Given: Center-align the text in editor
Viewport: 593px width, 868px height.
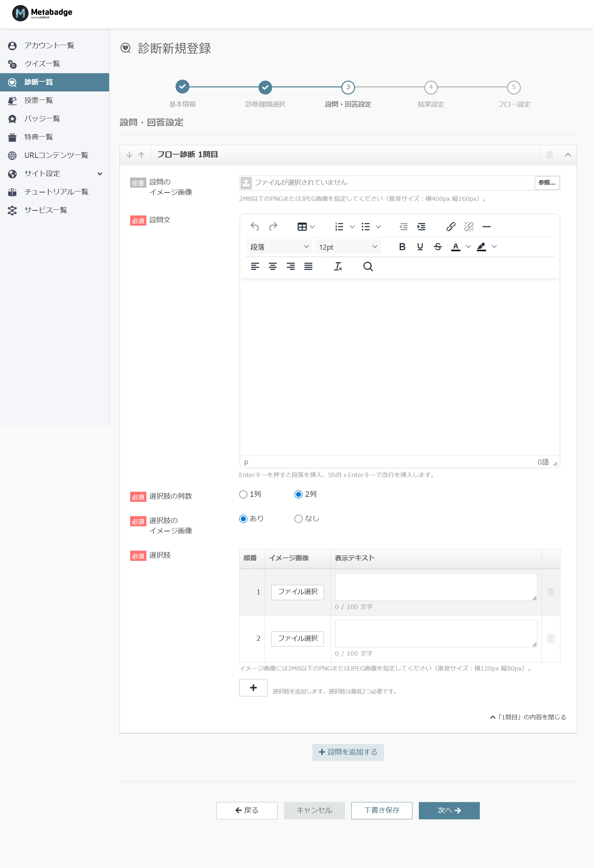Looking at the screenshot, I should [x=273, y=267].
